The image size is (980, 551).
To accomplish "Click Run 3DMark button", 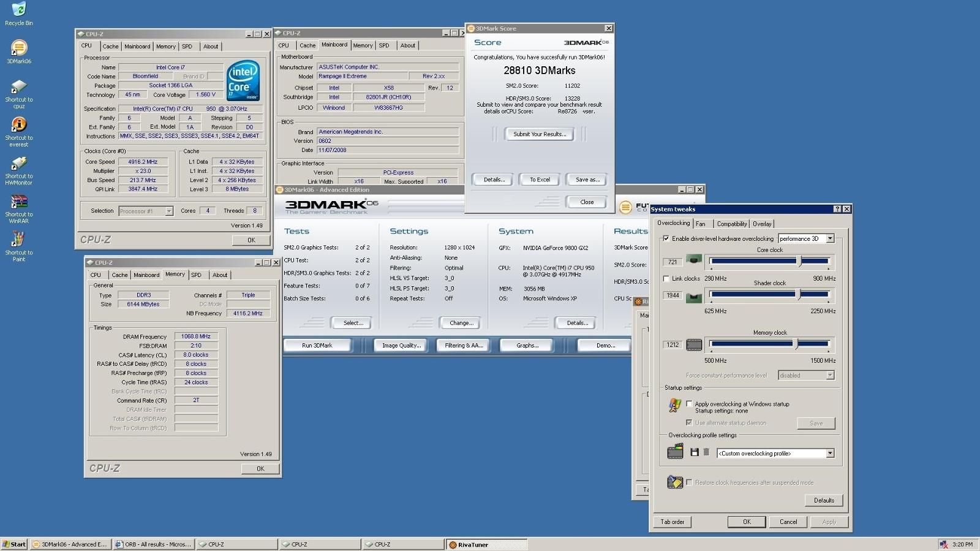I will click(317, 346).
